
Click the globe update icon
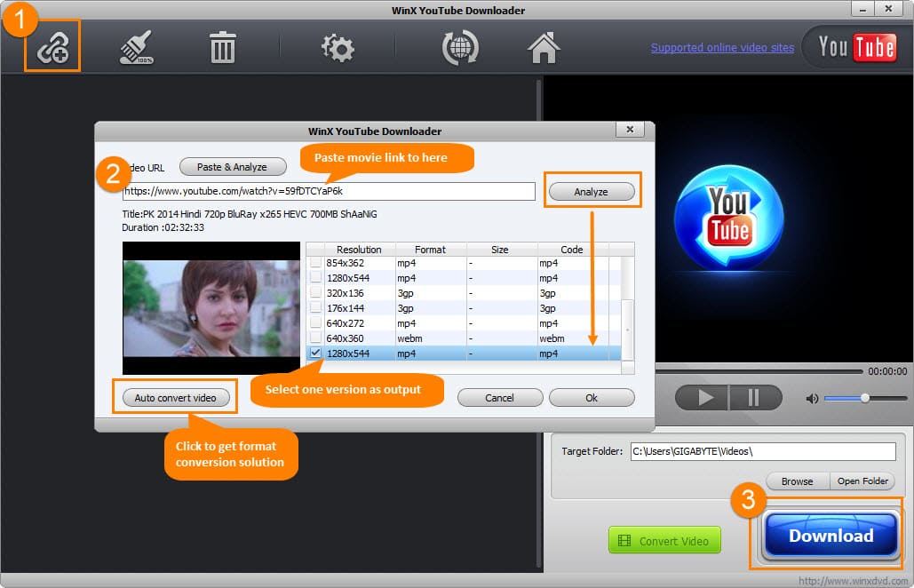[x=460, y=47]
